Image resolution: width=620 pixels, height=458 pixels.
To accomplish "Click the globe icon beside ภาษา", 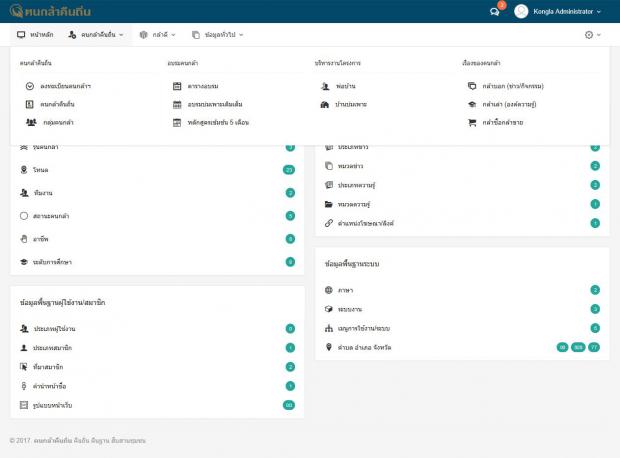I will pos(329,290).
